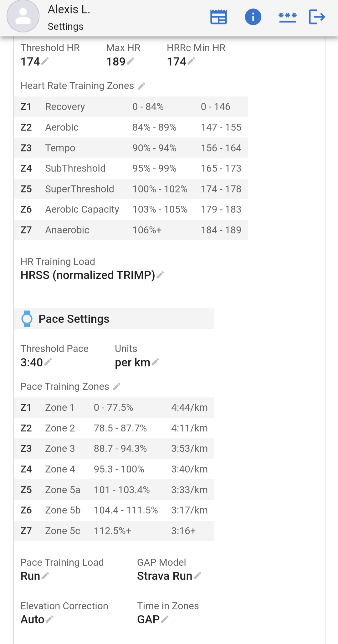Change HR Training Load HRSS option

(x=160, y=275)
